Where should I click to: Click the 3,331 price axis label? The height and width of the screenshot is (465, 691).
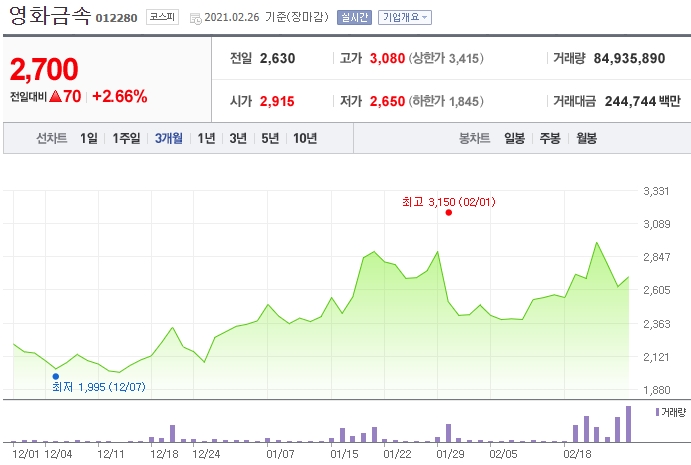click(x=656, y=191)
